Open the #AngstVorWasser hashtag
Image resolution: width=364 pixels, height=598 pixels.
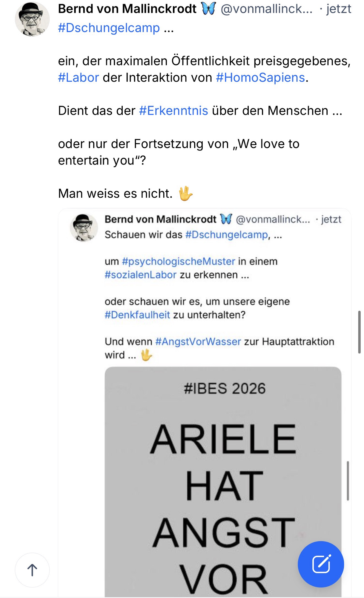coord(198,341)
